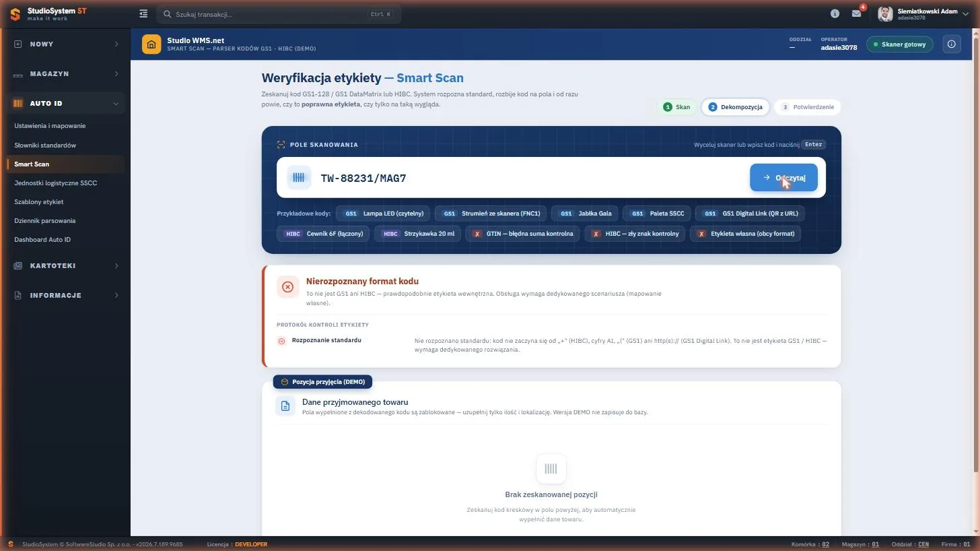Click the operator adasie3078 label
The image size is (980, 551).
[x=839, y=48]
